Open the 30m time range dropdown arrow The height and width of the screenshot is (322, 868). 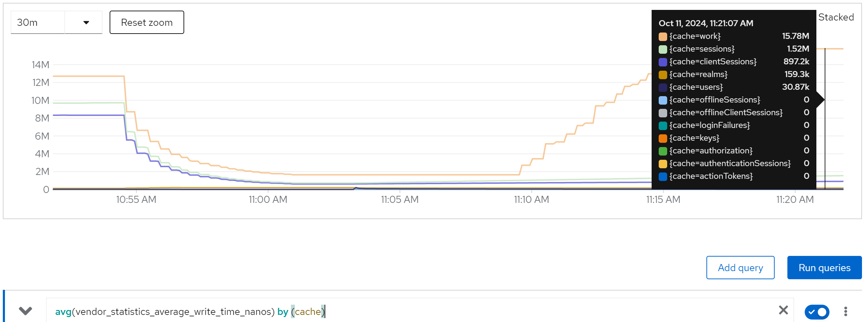pyautogui.click(x=86, y=23)
